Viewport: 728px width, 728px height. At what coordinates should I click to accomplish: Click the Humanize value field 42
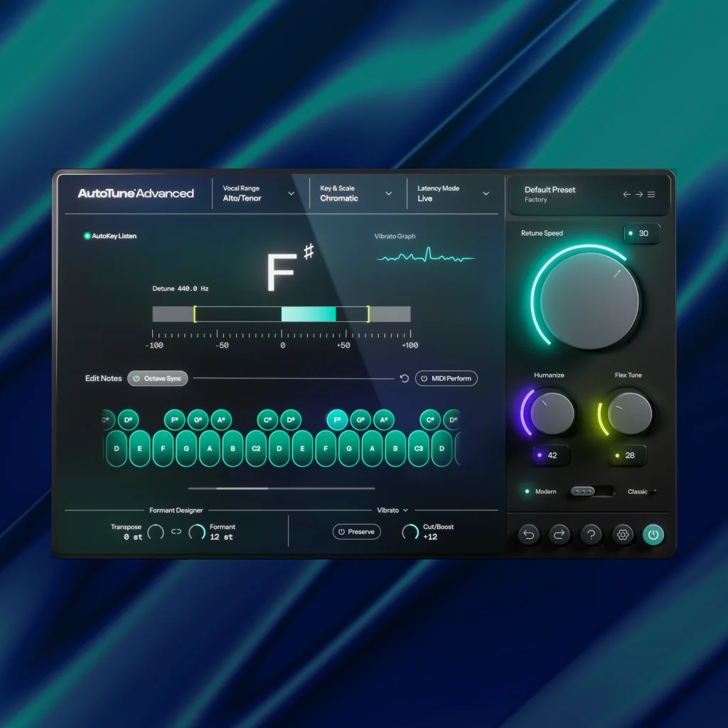551,456
